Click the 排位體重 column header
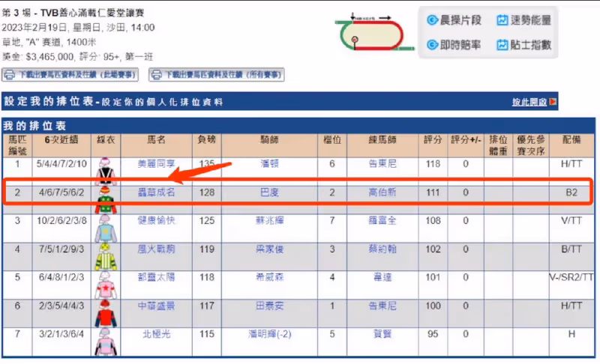Viewport: 600px width, 364px height. [498, 145]
